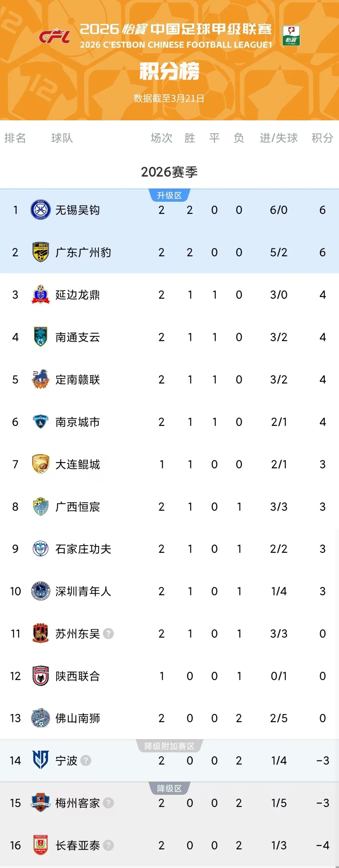Tap the 升级区 promotion zone label

pyautogui.click(x=169, y=195)
